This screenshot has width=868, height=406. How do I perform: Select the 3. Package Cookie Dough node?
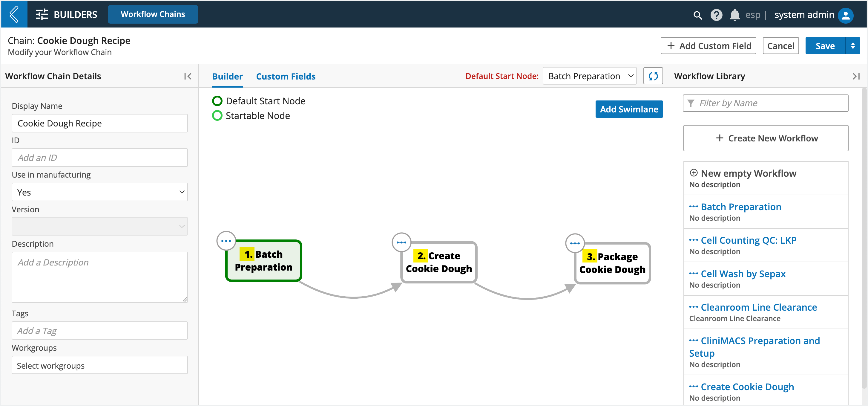612,263
